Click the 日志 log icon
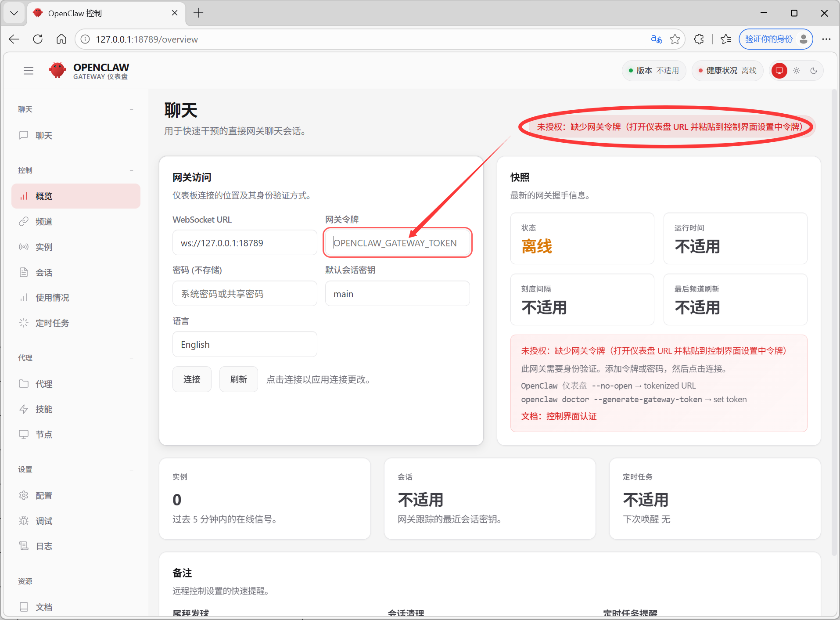The image size is (840, 620). pyautogui.click(x=24, y=546)
